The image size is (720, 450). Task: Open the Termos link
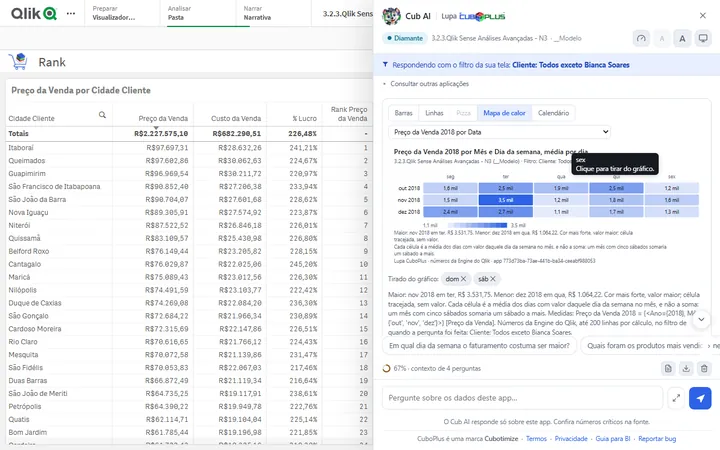click(x=536, y=439)
